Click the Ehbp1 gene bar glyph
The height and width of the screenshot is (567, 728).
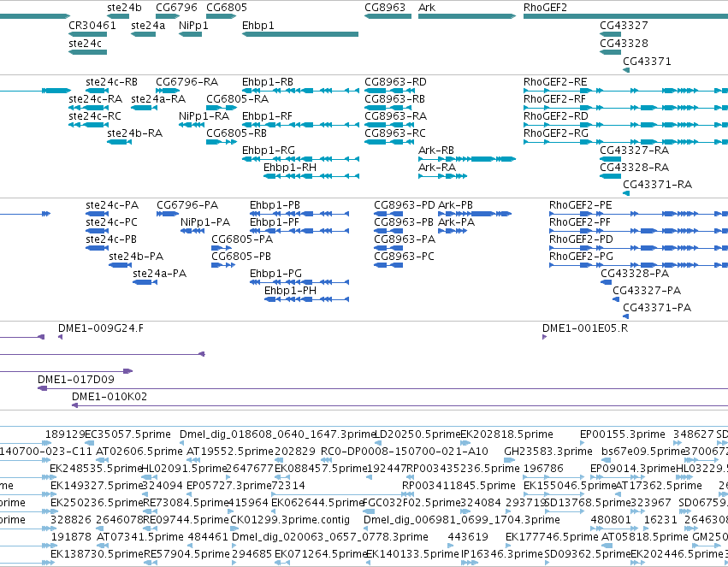tap(300, 34)
